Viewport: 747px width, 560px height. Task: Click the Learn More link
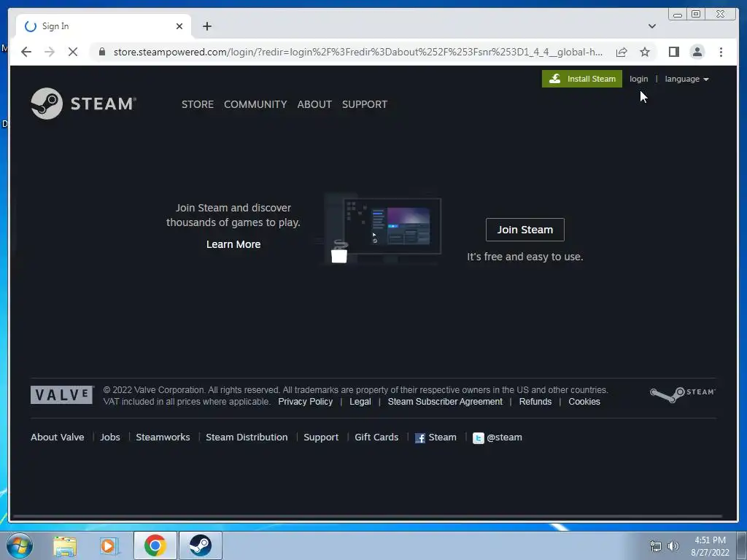pyautogui.click(x=233, y=244)
